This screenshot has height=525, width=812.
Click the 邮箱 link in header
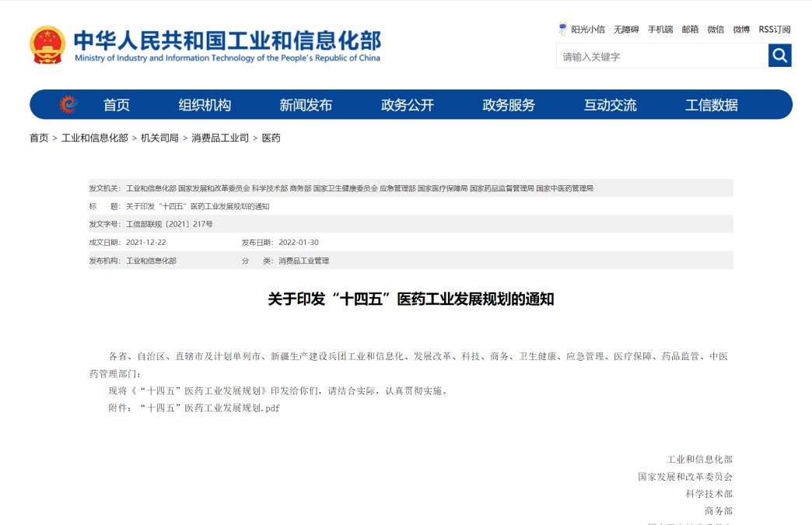[x=690, y=30]
